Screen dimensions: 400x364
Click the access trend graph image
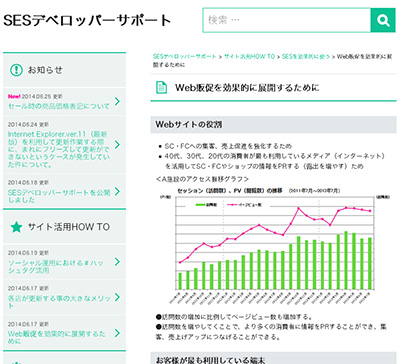point(274,246)
